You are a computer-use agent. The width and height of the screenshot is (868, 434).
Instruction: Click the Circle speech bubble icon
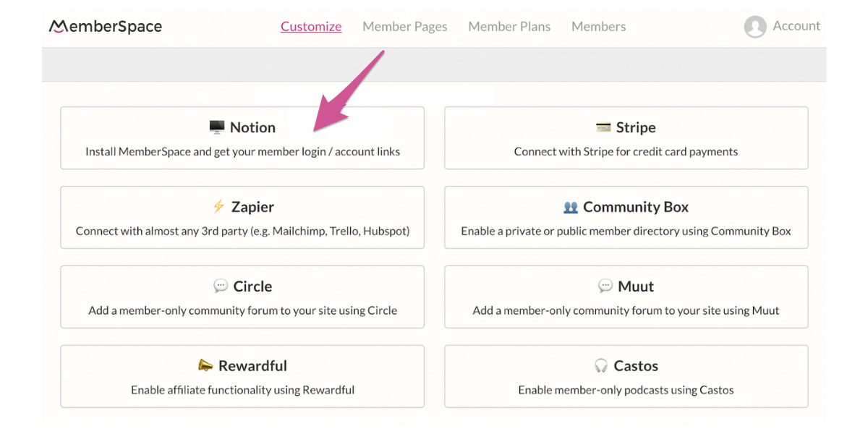(x=221, y=286)
